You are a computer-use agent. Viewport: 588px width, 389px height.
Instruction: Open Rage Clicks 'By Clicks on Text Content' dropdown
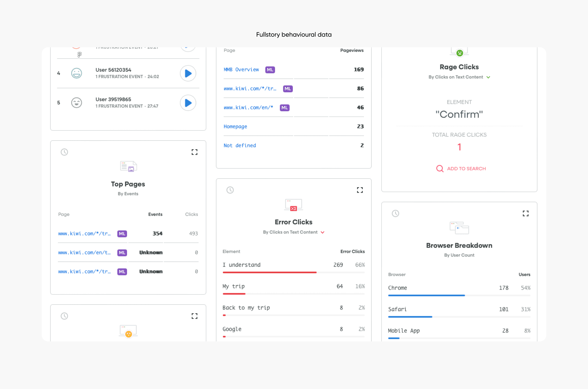488,77
